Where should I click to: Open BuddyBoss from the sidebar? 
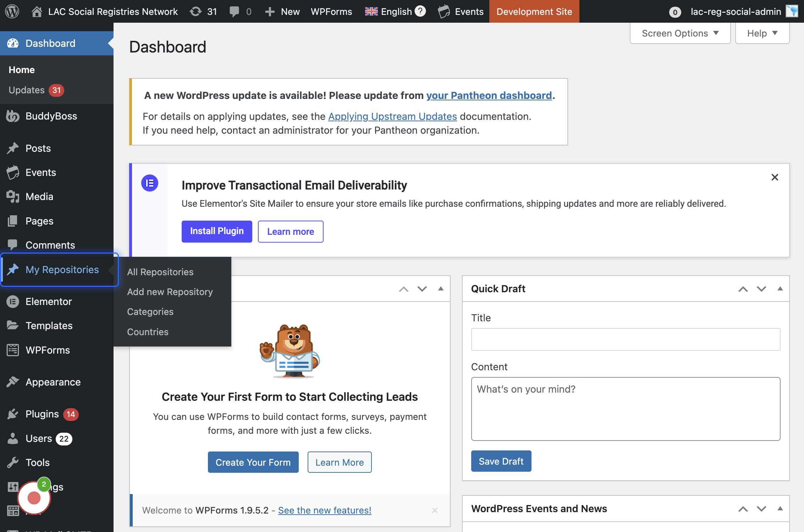click(x=51, y=116)
